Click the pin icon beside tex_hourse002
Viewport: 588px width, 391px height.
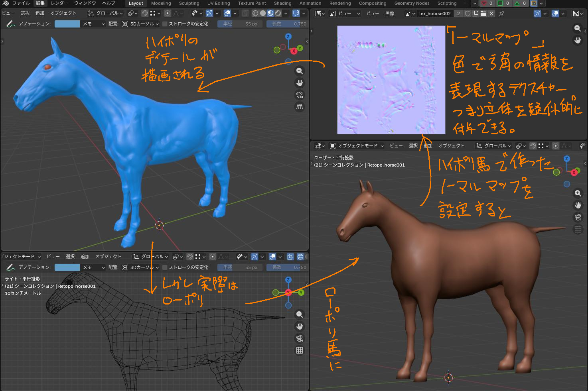pos(501,14)
